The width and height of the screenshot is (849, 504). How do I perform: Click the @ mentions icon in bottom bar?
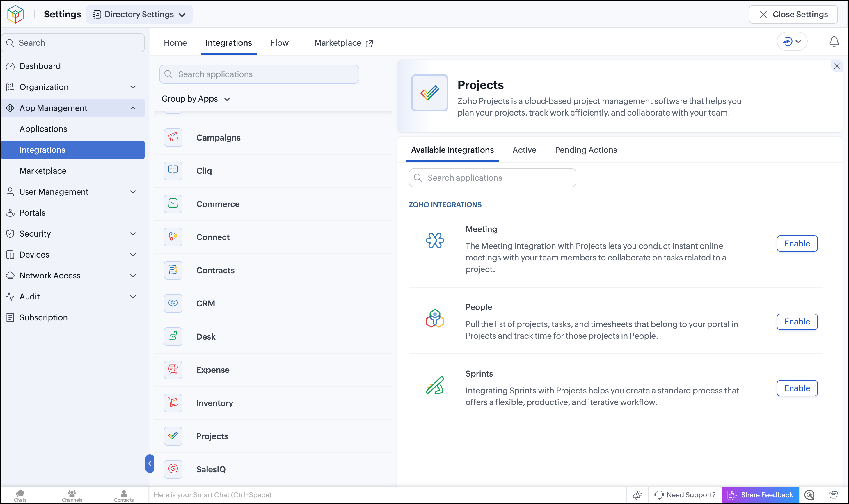tap(809, 495)
